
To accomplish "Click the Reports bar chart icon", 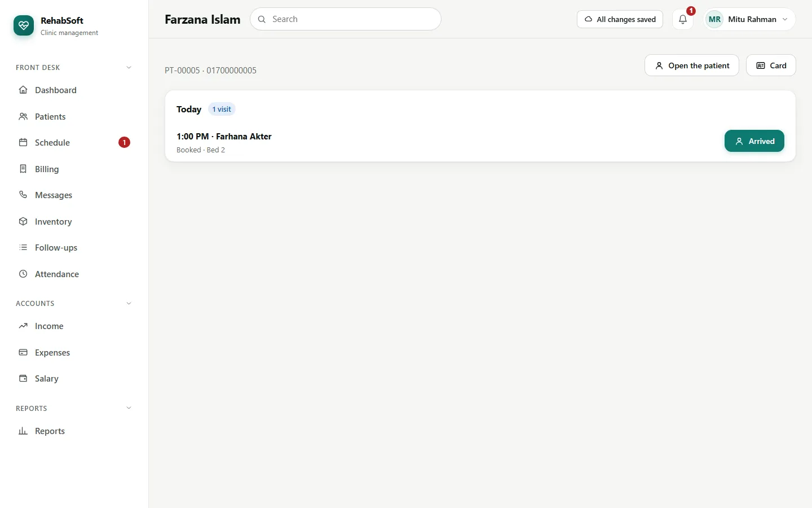I will click(23, 431).
